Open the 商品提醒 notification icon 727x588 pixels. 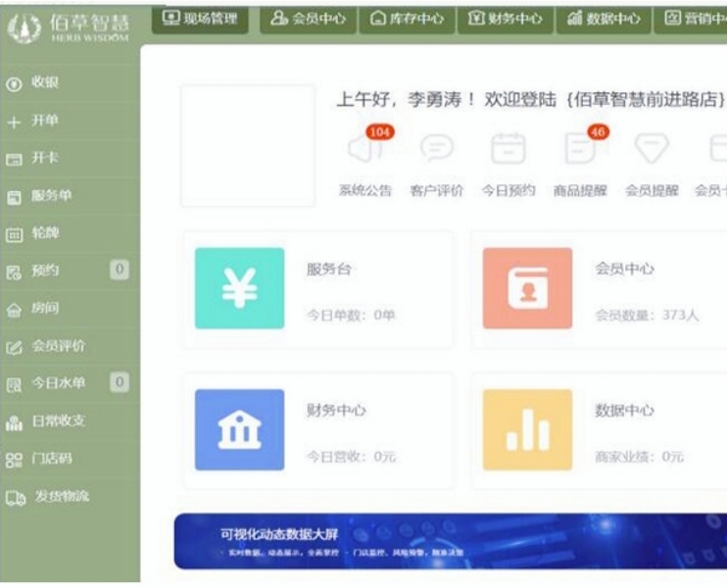click(x=579, y=149)
